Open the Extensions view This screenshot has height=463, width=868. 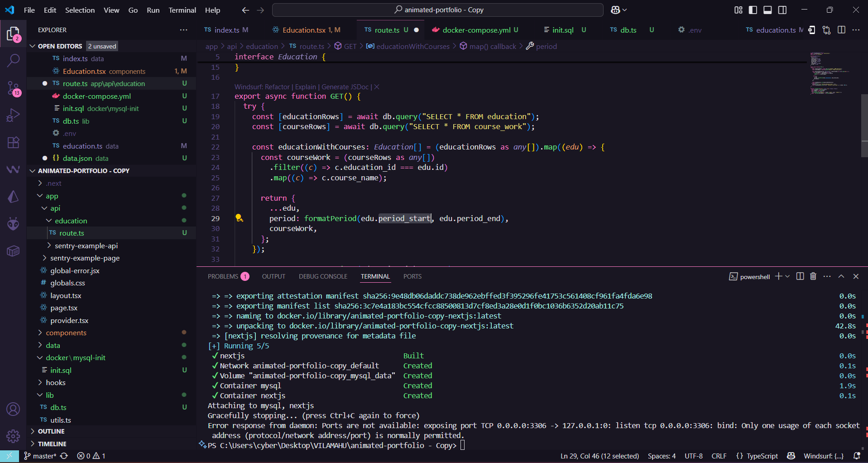click(x=13, y=143)
